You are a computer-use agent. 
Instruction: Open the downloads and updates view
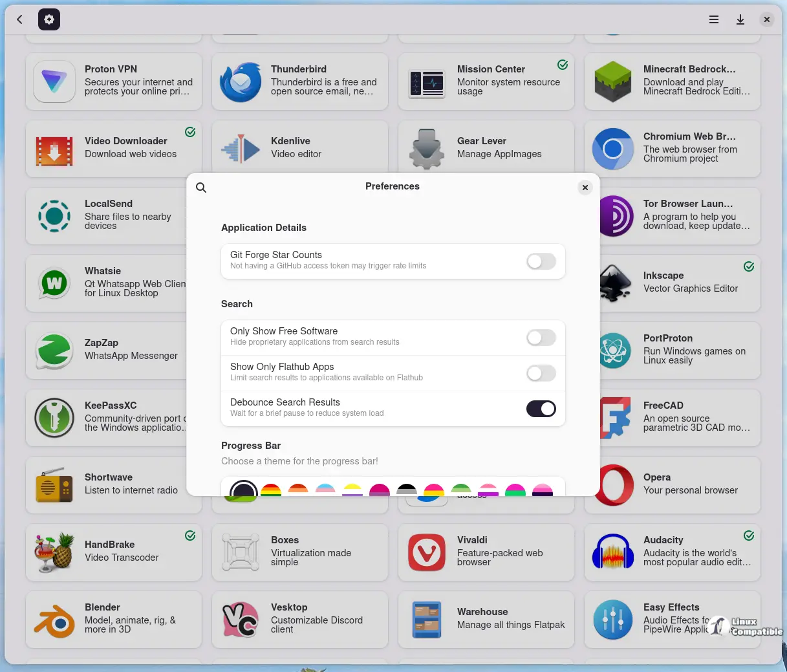[x=740, y=19]
